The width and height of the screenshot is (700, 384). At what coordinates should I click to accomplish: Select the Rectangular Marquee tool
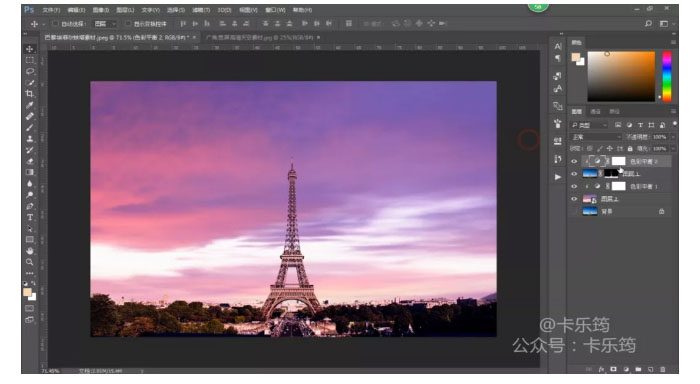30,60
